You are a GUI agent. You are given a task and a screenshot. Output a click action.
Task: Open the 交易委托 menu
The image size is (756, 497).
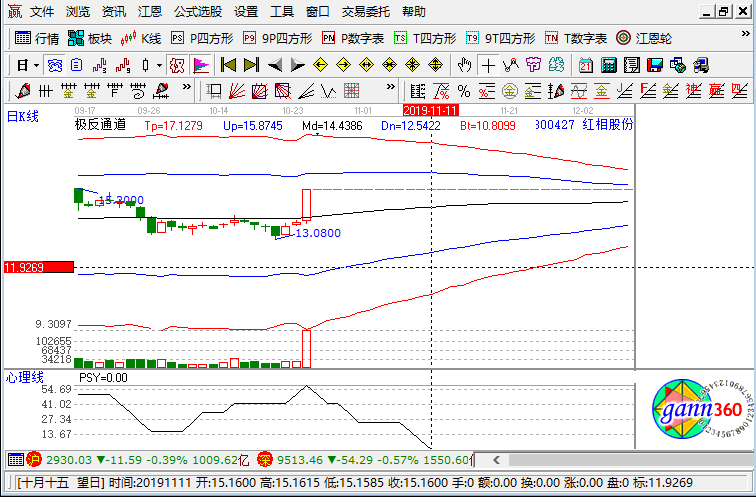(365, 12)
